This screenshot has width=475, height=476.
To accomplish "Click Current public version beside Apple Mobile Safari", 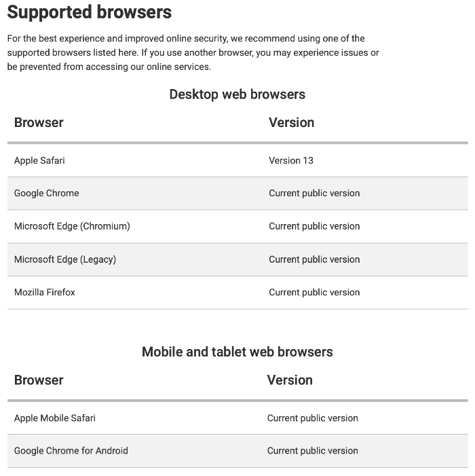I will tap(312, 418).
